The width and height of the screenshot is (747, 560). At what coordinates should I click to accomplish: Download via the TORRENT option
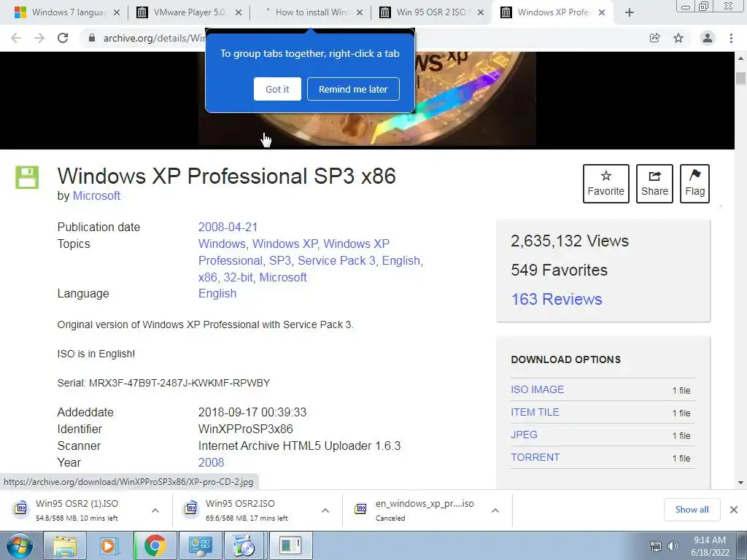pyautogui.click(x=535, y=458)
